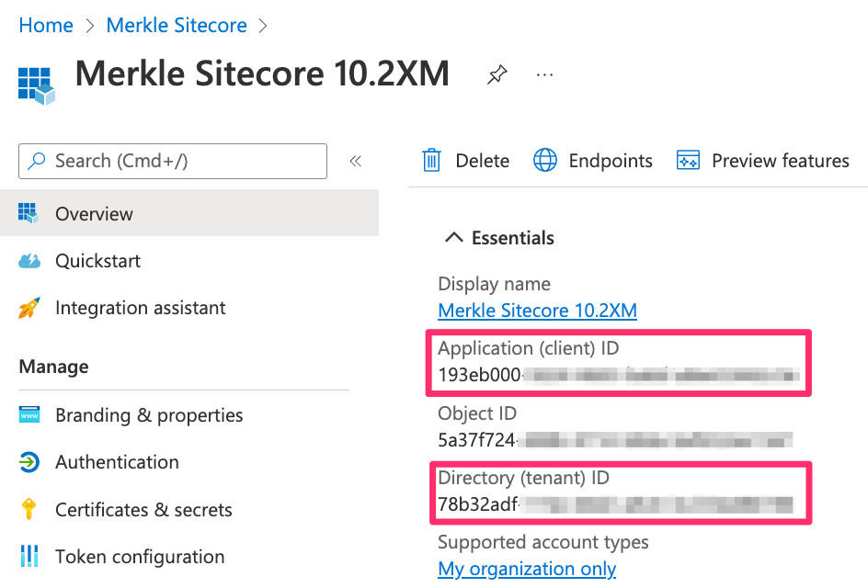868x588 pixels.
Task: Click the Directory (tenant) ID value 78b32adf
Action: tap(478, 504)
